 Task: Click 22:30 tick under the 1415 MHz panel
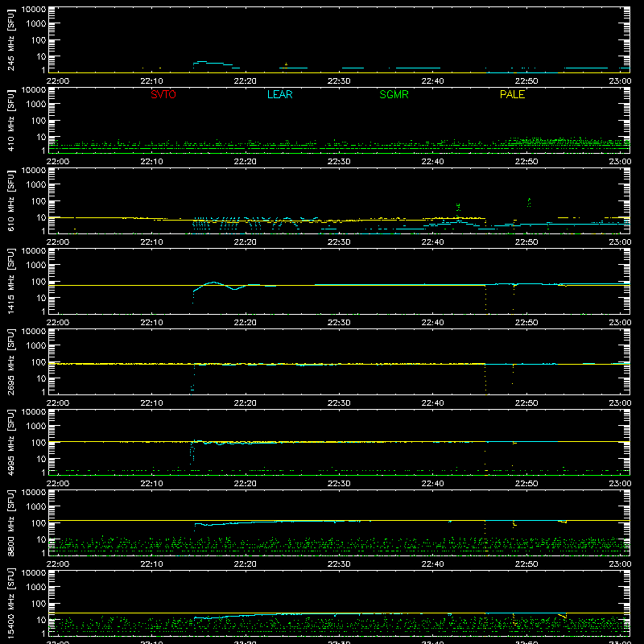click(x=339, y=323)
